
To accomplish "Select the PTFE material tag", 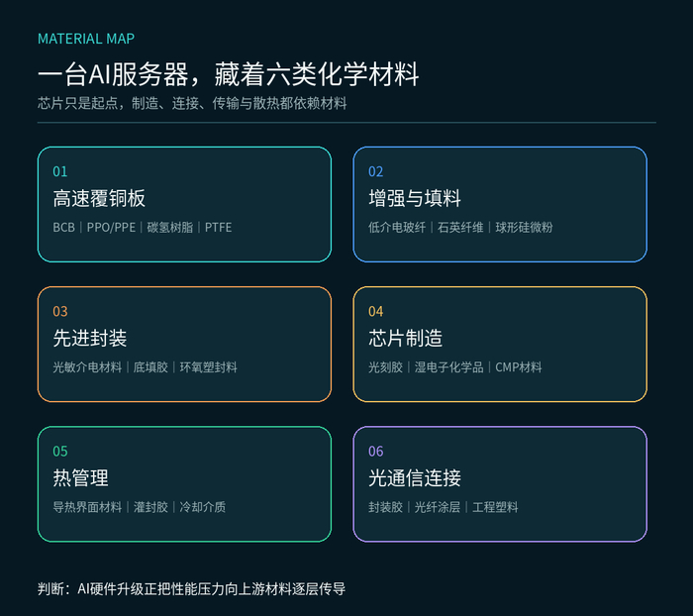I will pos(218,228).
